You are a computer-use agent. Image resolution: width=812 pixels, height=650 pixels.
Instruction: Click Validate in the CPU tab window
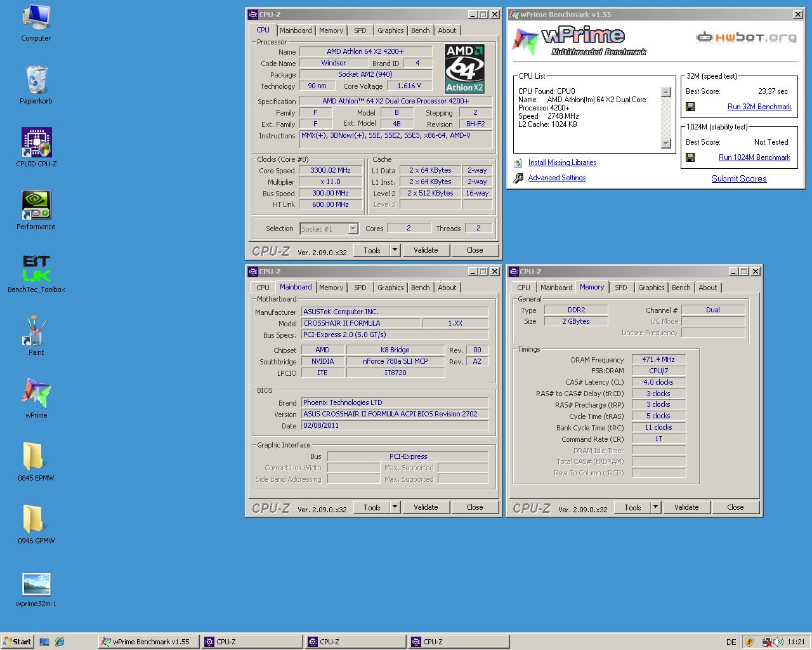(x=426, y=250)
